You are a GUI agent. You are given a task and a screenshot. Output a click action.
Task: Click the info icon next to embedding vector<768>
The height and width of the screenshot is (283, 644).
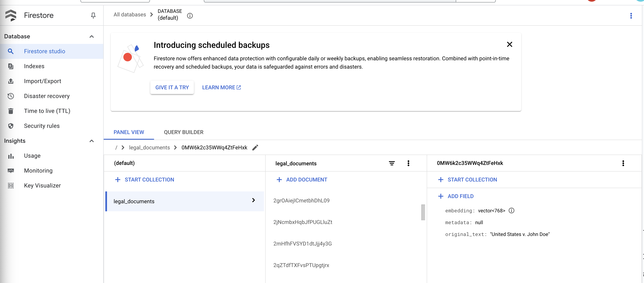tap(512, 210)
